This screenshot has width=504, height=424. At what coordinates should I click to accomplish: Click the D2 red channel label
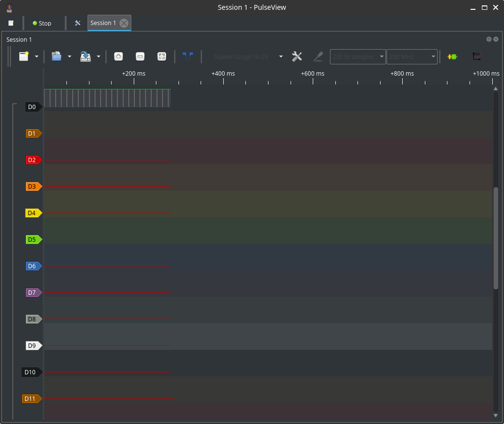click(33, 160)
